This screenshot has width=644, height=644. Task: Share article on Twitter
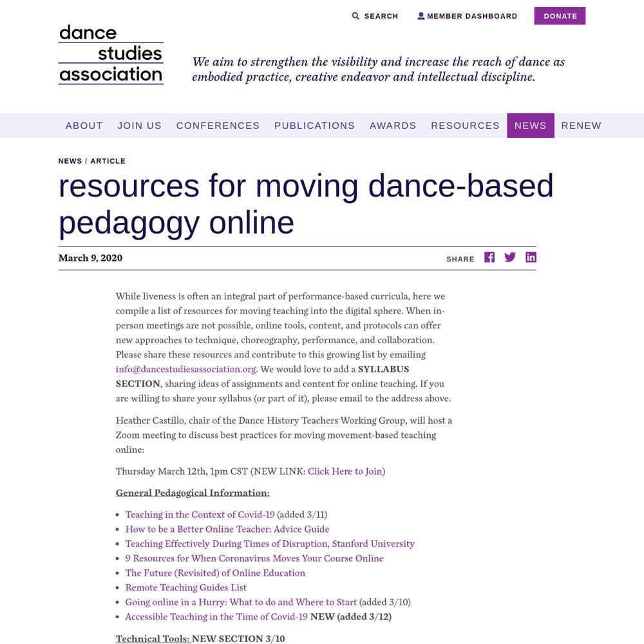509,257
